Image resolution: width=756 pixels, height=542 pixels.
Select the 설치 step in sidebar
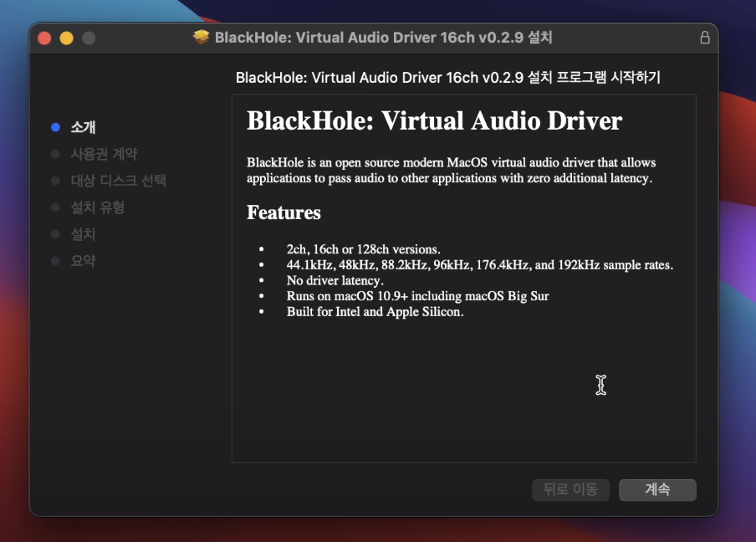point(83,234)
